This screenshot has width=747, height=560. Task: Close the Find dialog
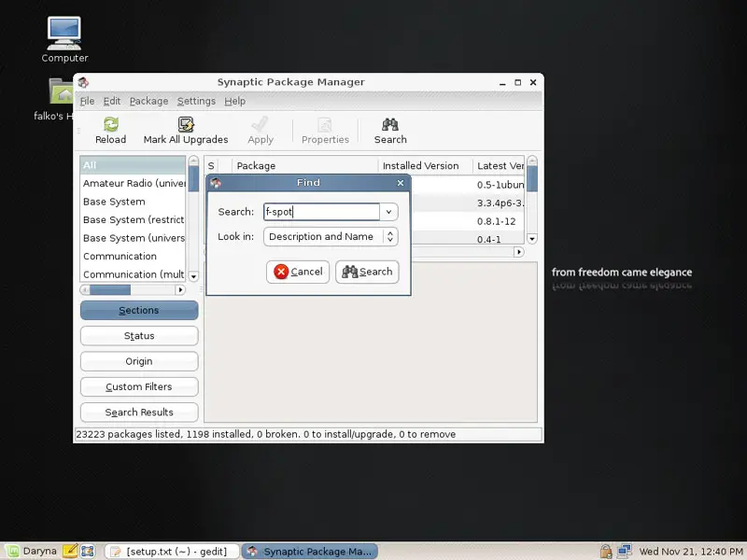click(x=401, y=183)
